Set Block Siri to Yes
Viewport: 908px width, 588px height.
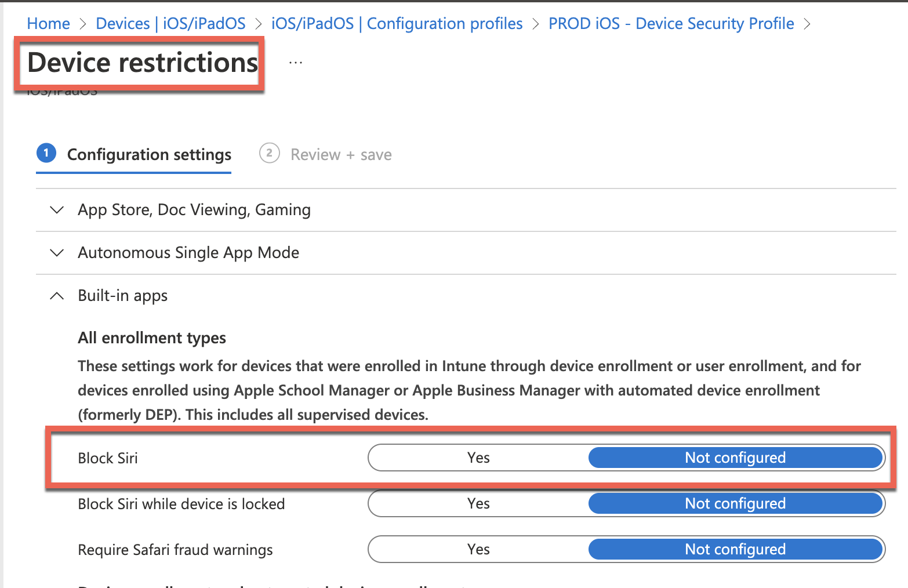(478, 458)
